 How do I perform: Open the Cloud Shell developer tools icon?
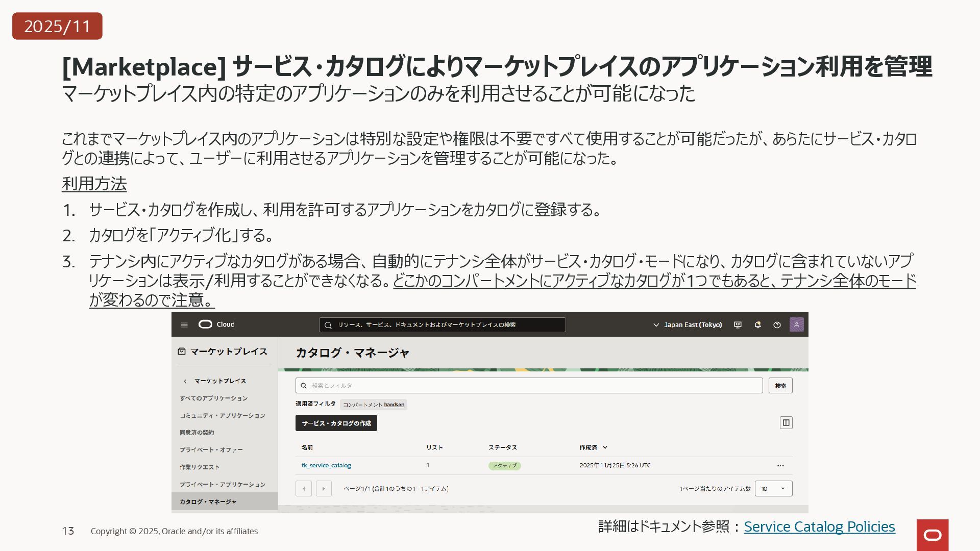click(x=738, y=325)
